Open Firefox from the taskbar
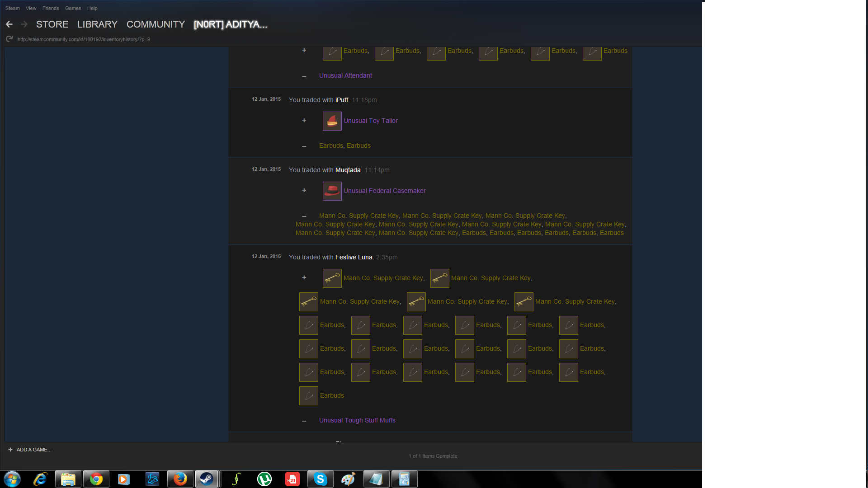The image size is (868, 488). 180,479
